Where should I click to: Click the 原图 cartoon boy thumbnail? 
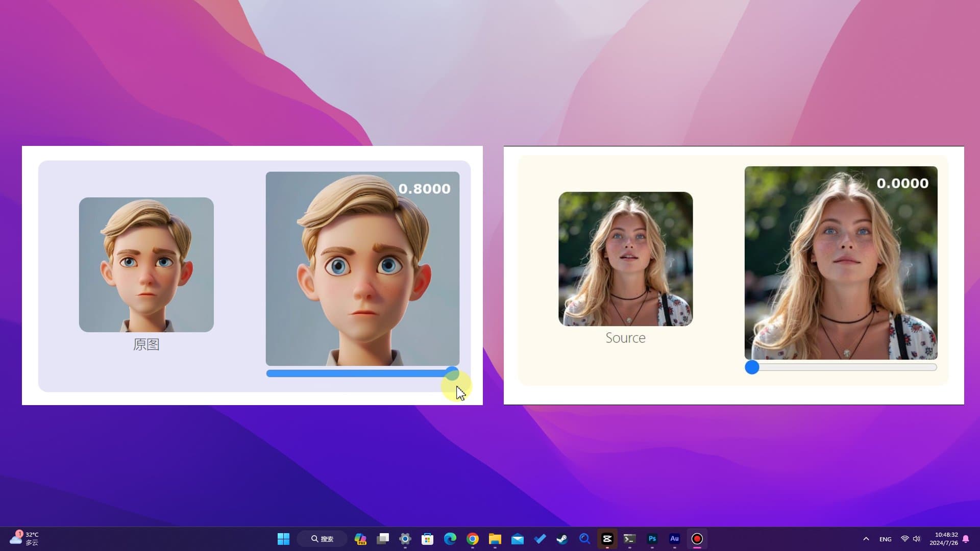[x=146, y=264]
